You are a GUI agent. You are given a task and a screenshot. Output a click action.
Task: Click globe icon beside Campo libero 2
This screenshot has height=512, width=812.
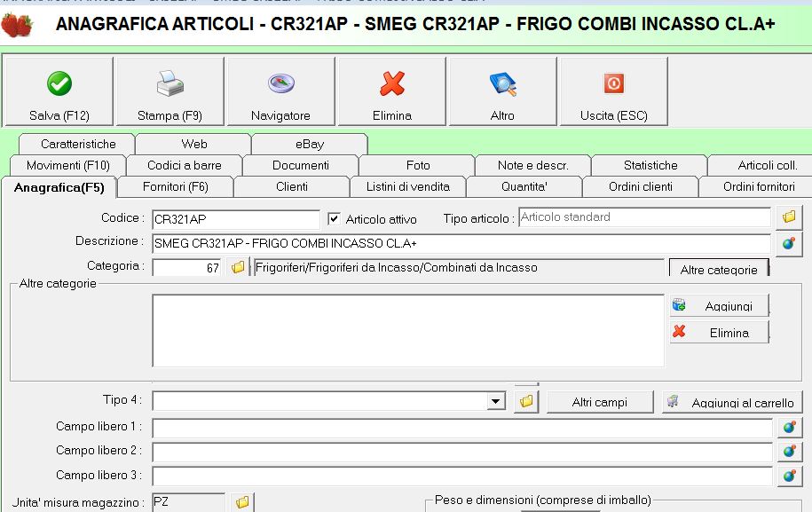pos(789,452)
